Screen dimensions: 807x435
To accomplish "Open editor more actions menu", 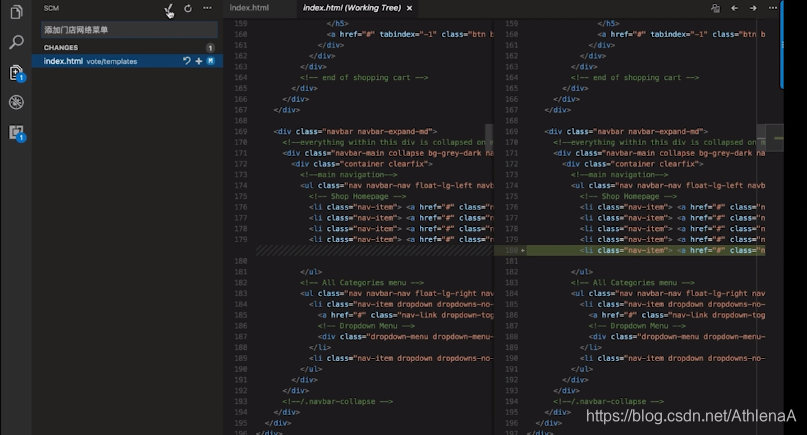I will (x=773, y=8).
